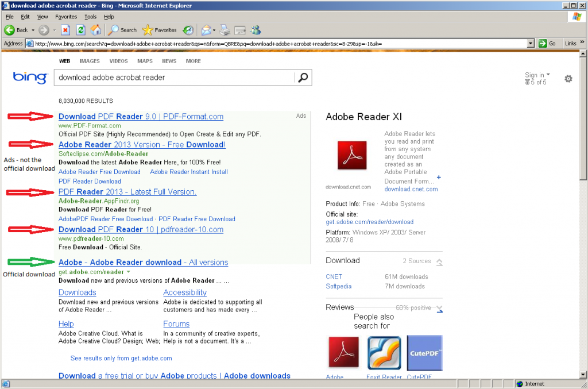Collapse the Download sources section

click(439, 262)
